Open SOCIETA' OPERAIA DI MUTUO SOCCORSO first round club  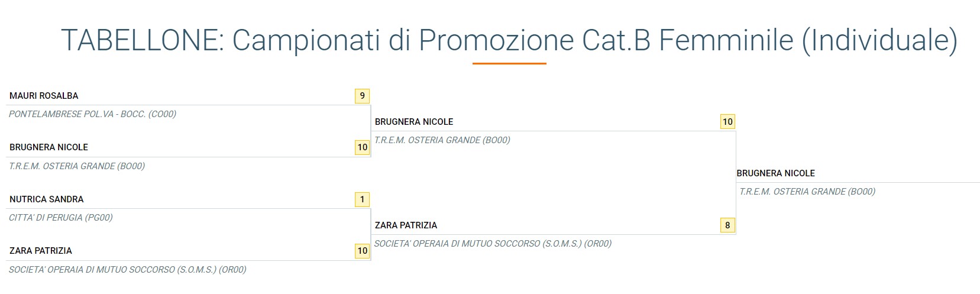[x=127, y=270]
